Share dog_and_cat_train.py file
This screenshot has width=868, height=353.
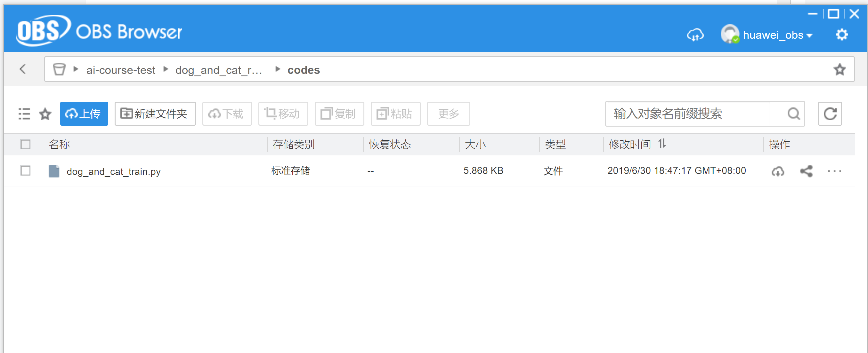[806, 171]
